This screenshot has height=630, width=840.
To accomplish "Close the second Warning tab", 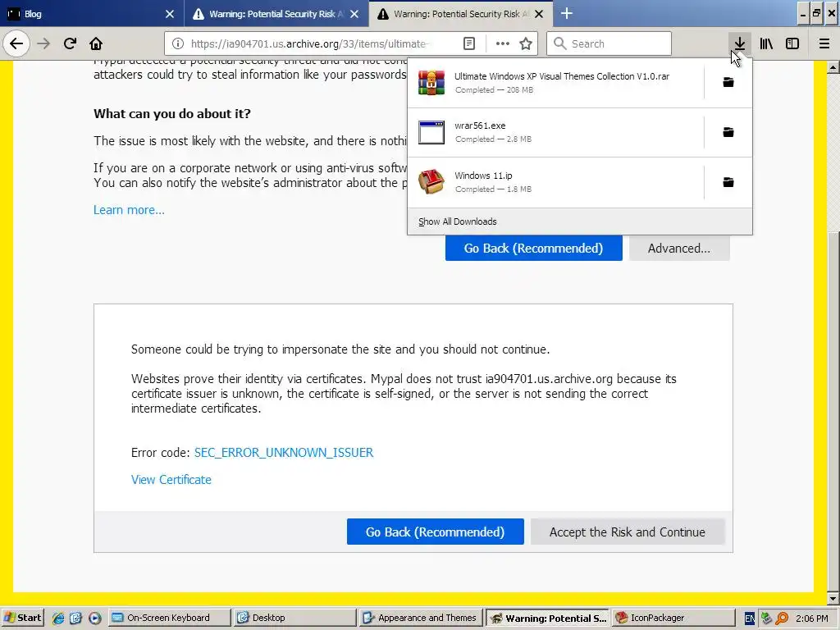I will point(354,14).
